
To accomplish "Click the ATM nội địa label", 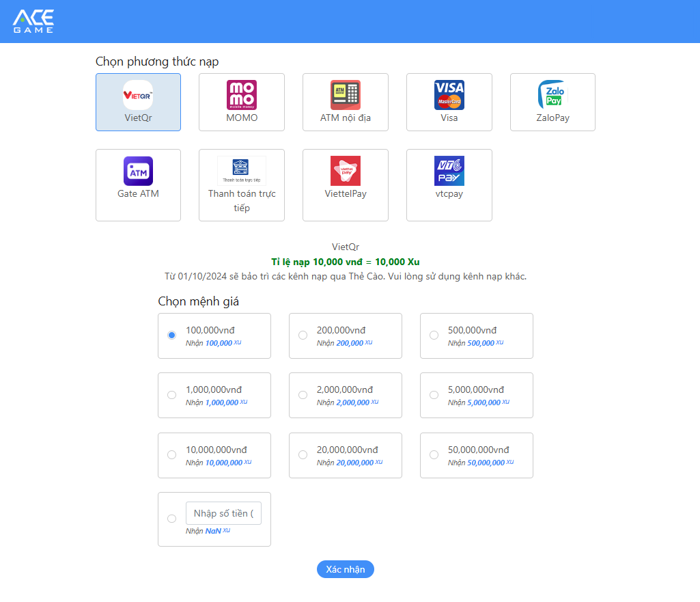I will 345,118.
